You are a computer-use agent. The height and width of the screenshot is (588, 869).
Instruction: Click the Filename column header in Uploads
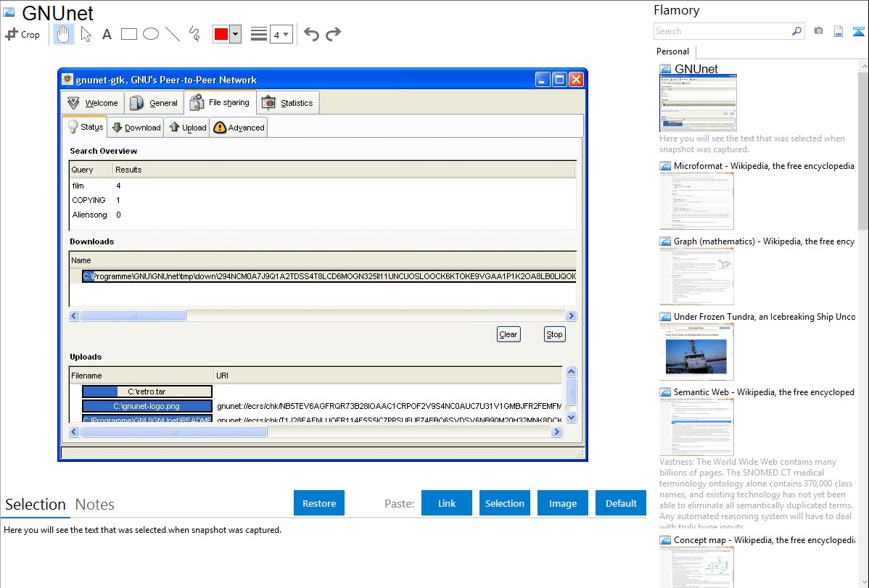click(142, 375)
